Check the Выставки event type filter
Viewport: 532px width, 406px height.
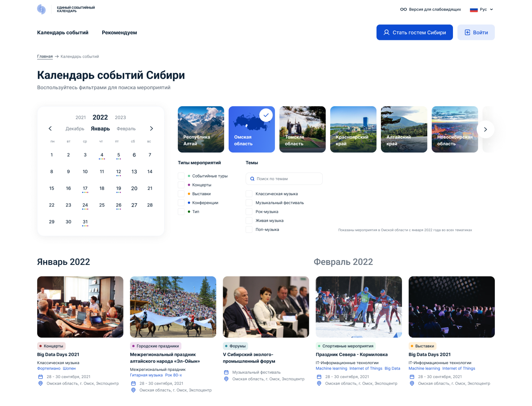pyautogui.click(x=181, y=194)
